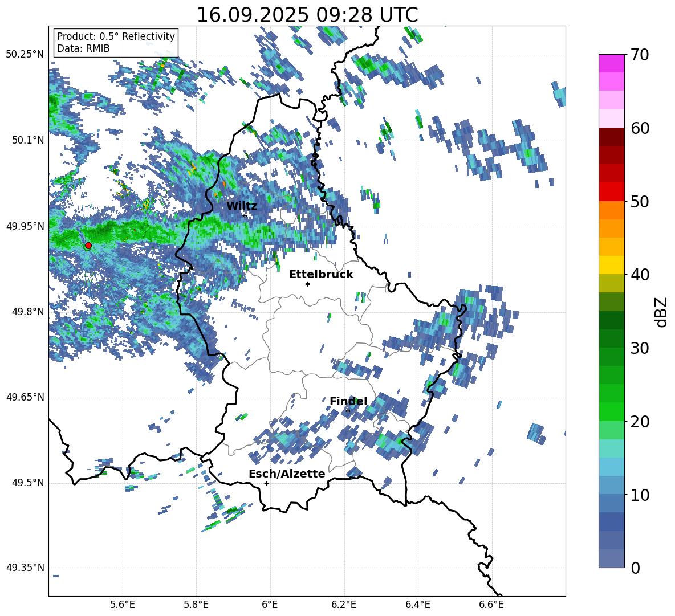
Task: Click the bright green colorbar segment above 20
Action: click(611, 411)
